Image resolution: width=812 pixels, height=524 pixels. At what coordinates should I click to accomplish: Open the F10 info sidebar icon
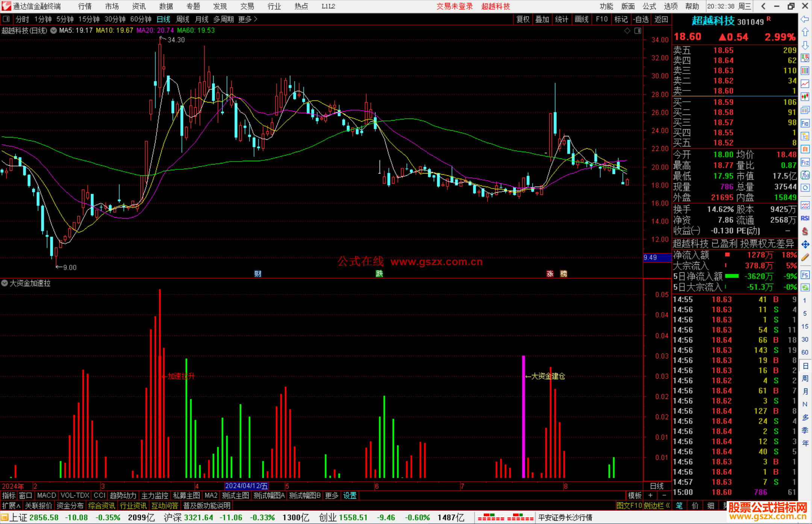[x=805, y=123]
